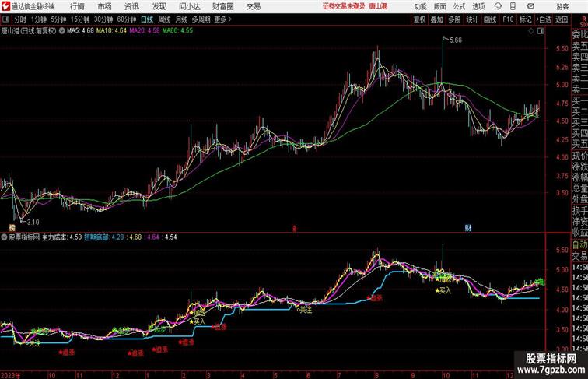The width and height of the screenshot is (588, 379).
Task: Click the 证券交易未登录 login link
Action: 344,6
